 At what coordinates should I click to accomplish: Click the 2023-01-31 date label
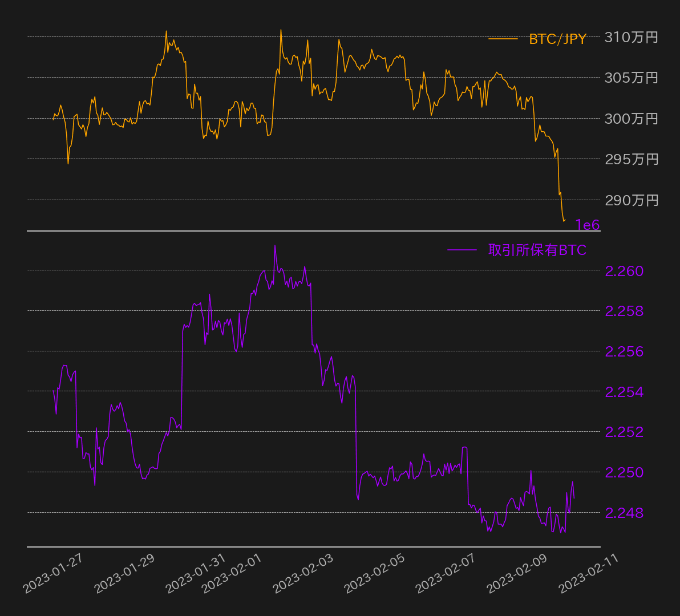pyautogui.click(x=195, y=574)
